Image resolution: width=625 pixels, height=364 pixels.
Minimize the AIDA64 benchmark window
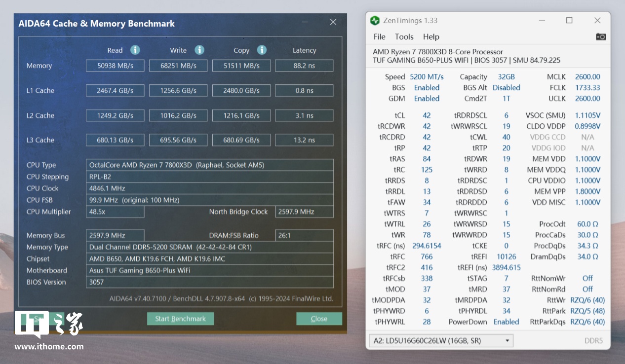(305, 22)
